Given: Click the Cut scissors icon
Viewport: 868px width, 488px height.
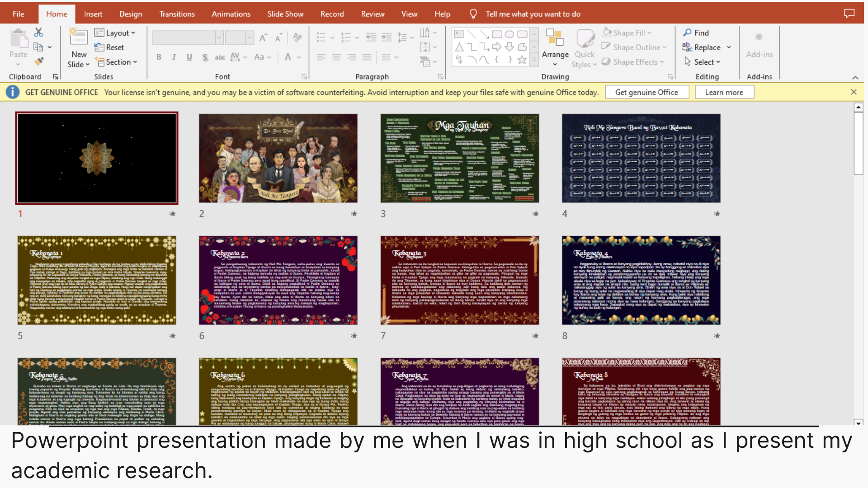Looking at the screenshot, I should [x=39, y=33].
